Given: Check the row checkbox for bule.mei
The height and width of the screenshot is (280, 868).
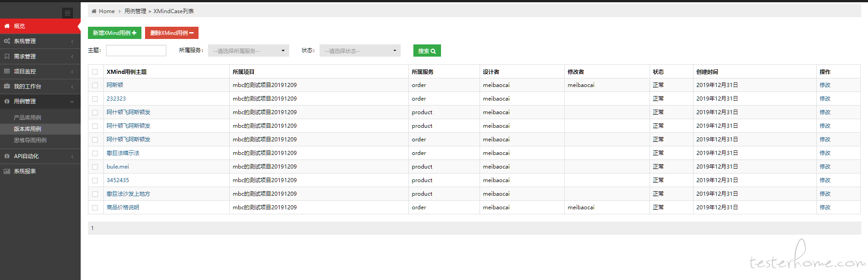Looking at the screenshot, I should tap(95, 167).
